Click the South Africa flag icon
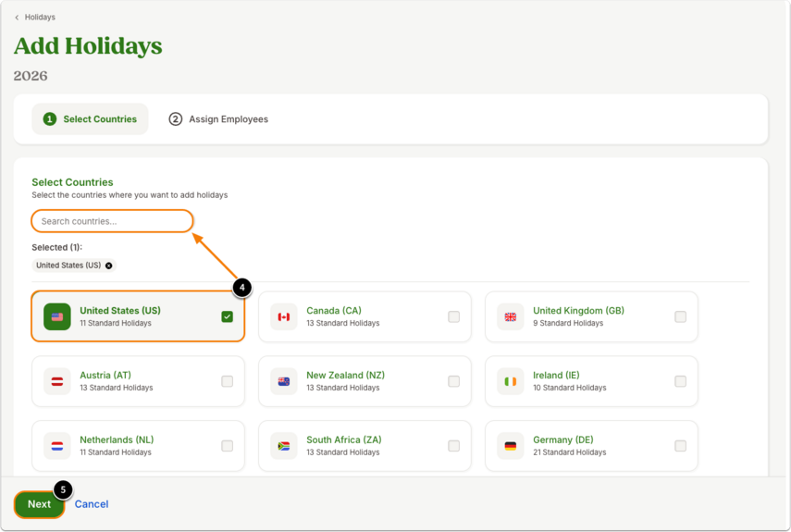 coord(284,446)
